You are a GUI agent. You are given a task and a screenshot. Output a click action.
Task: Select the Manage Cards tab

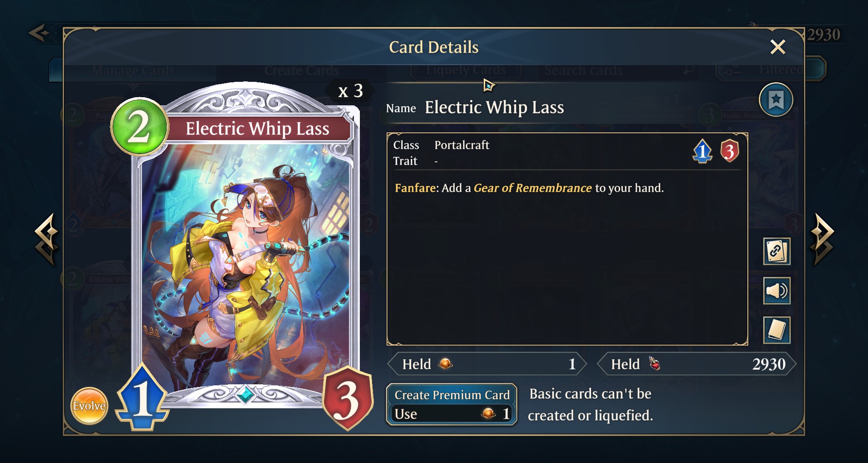coord(133,70)
